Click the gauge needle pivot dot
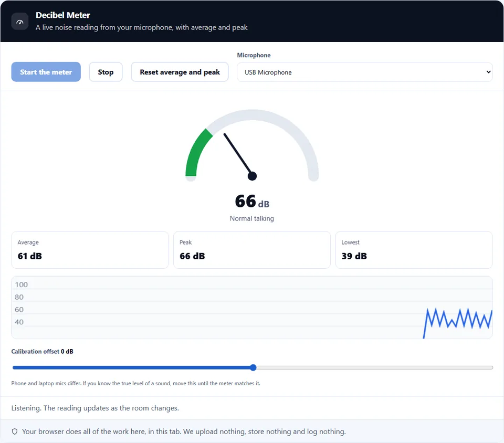Screen dimensions: 504x443 pos(253,176)
